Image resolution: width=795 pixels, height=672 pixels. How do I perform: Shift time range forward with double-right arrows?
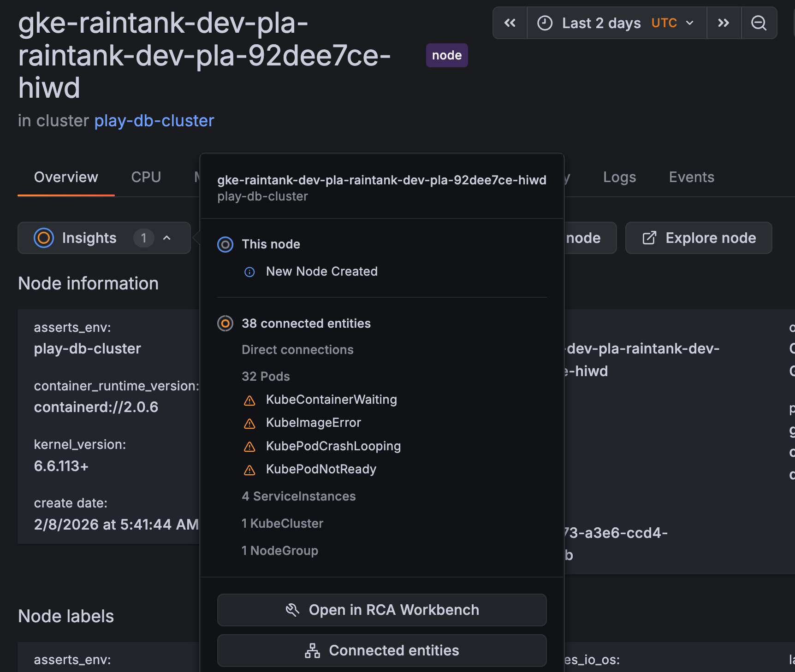[x=724, y=23]
